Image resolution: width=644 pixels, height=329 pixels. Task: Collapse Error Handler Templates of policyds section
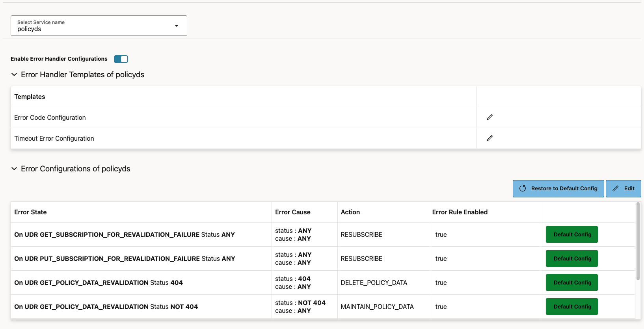pyautogui.click(x=14, y=74)
